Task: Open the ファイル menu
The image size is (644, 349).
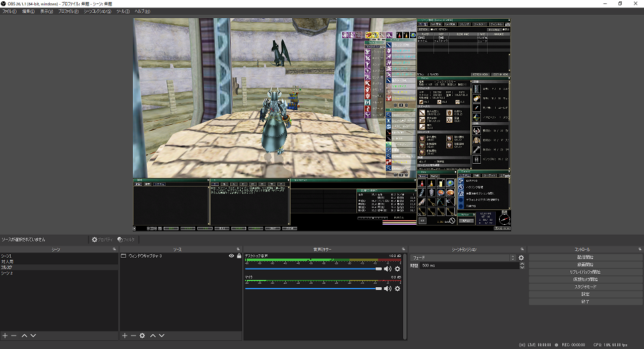Action: pos(9,11)
